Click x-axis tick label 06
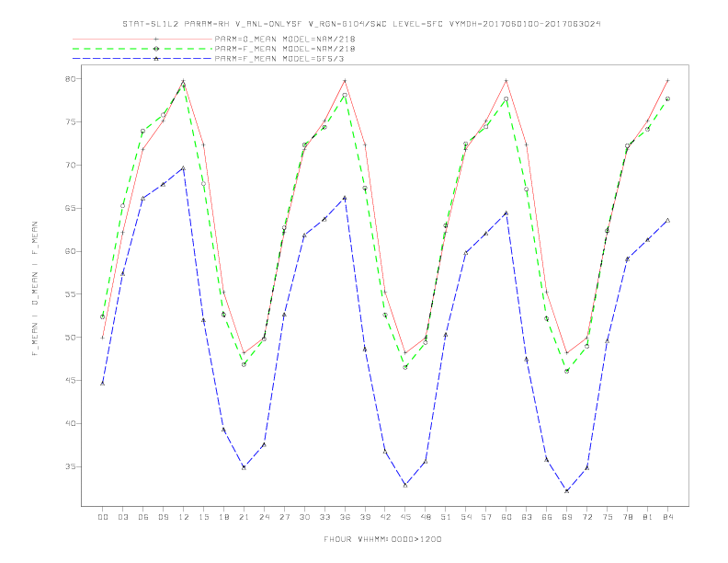Screen dimensions: 728x563 point(143,517)
